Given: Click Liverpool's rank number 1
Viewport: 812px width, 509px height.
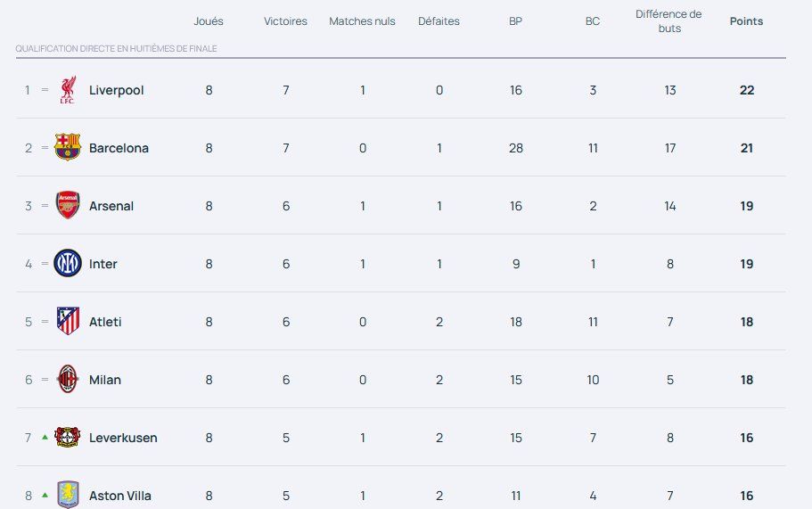Looking at the screenshot, I should pyautogui.click(x=28, y=90).
